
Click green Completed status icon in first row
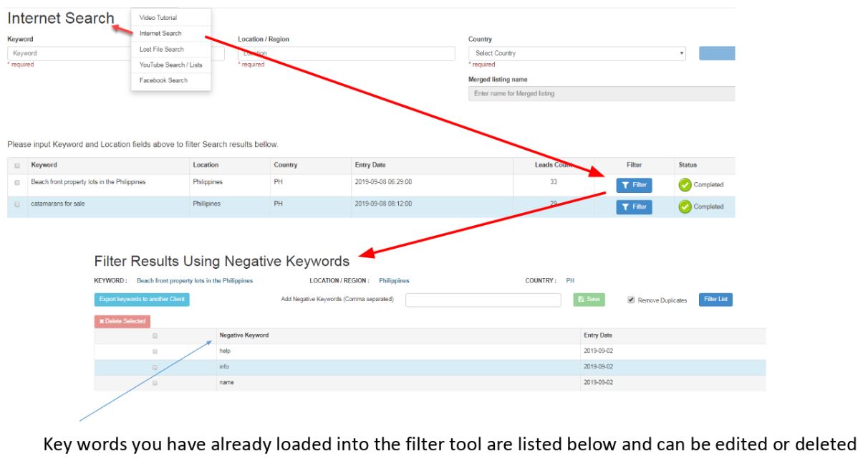pos(685,185)
